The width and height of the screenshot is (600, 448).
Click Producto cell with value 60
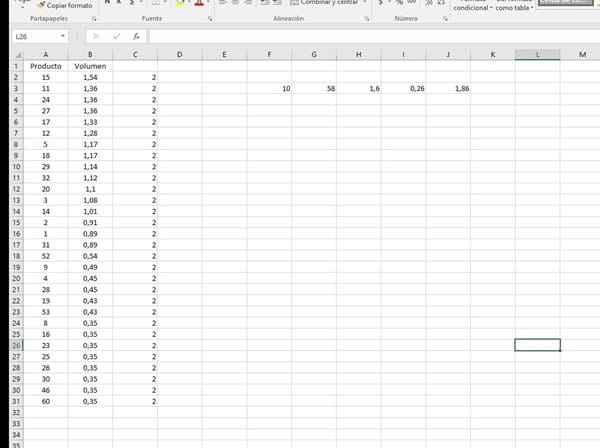[x=46, y=401]
